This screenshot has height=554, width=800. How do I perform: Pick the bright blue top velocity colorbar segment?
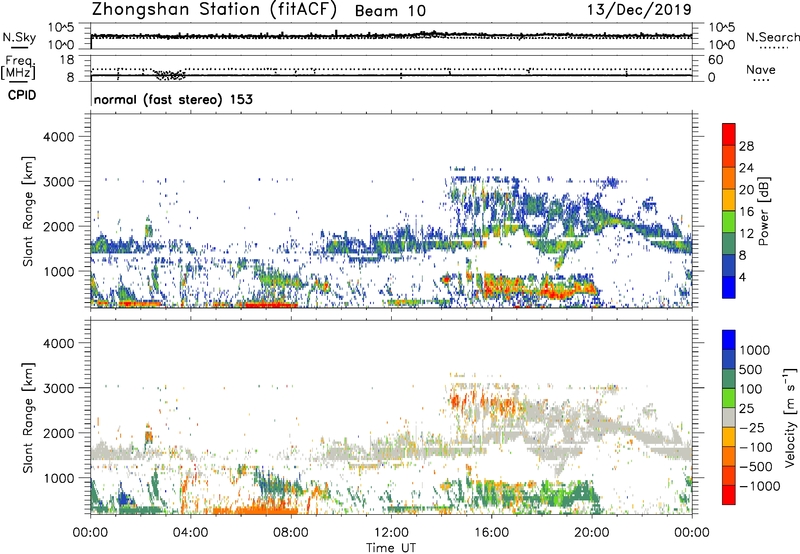pyautogui.click(x=729, y=340)
